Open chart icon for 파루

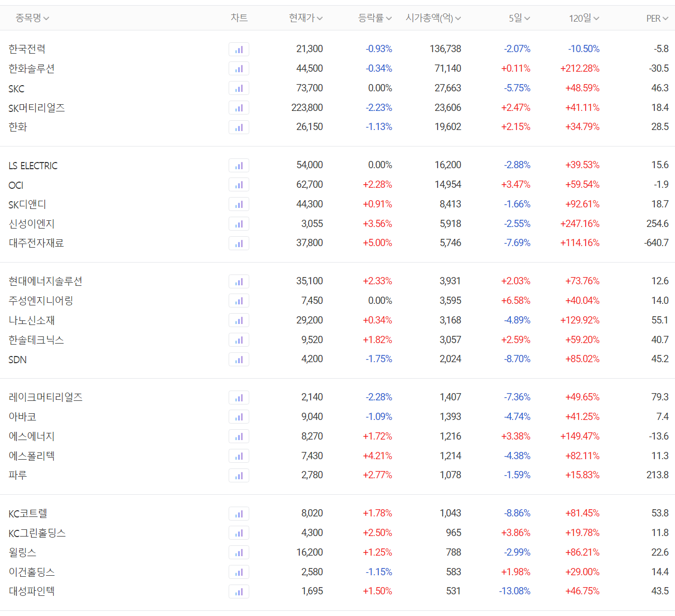[x=239, y=476]
